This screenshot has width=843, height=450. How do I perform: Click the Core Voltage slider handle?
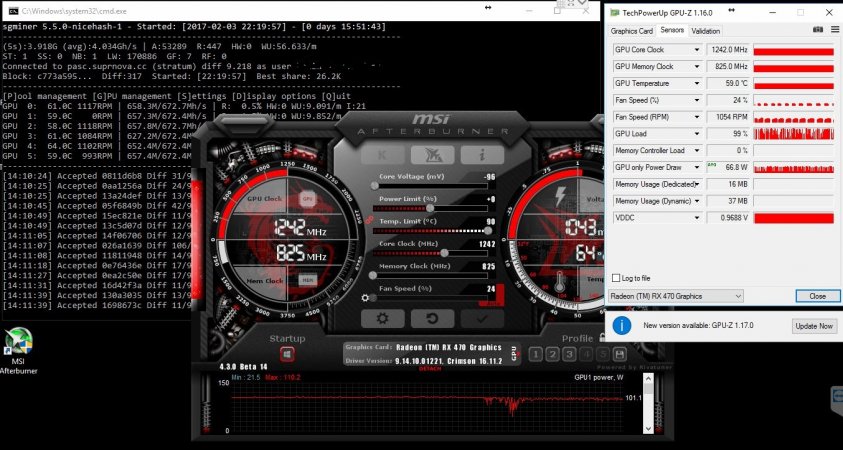(x=374, y=185)
